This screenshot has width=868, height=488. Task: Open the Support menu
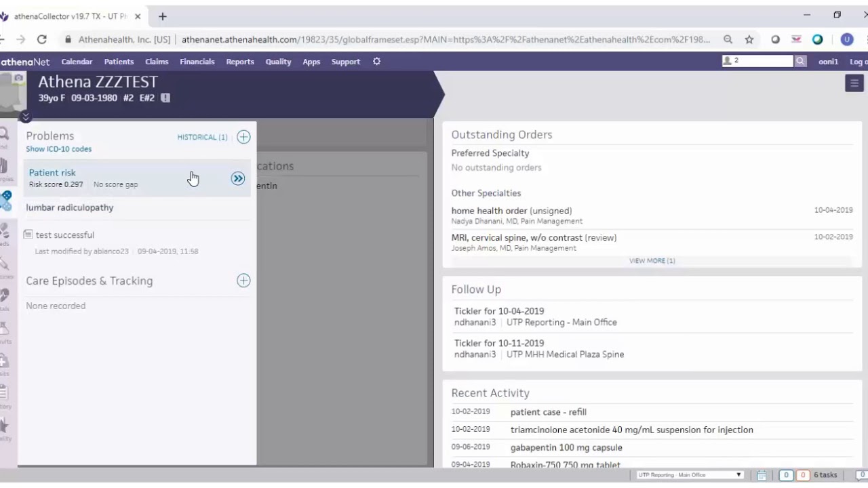[346, 62]
